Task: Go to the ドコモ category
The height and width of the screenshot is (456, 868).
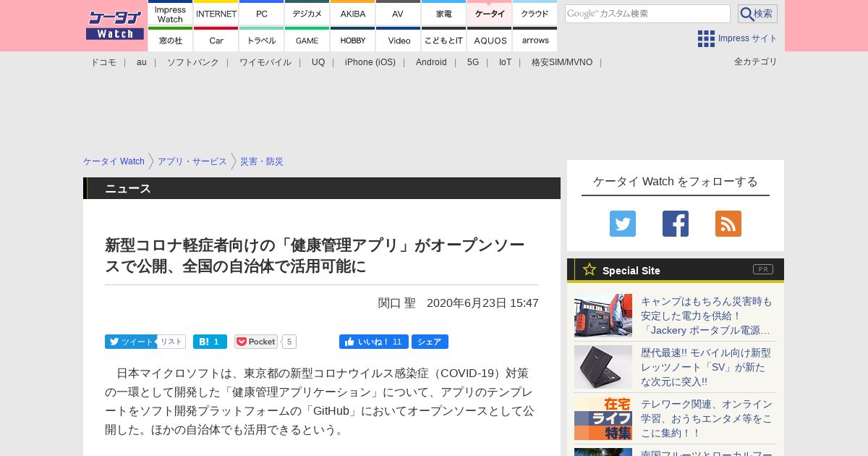Action: 103,62
